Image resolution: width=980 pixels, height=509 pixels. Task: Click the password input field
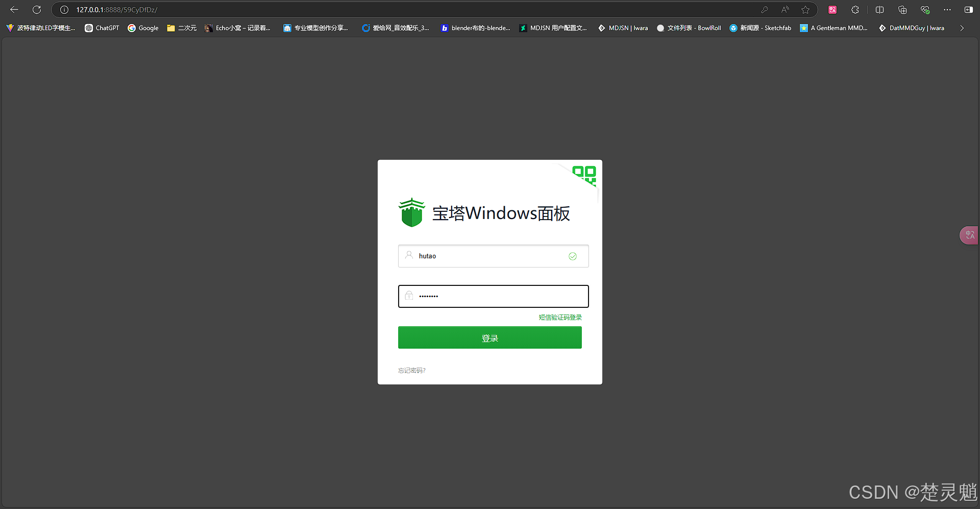click(x=493, y=296)
